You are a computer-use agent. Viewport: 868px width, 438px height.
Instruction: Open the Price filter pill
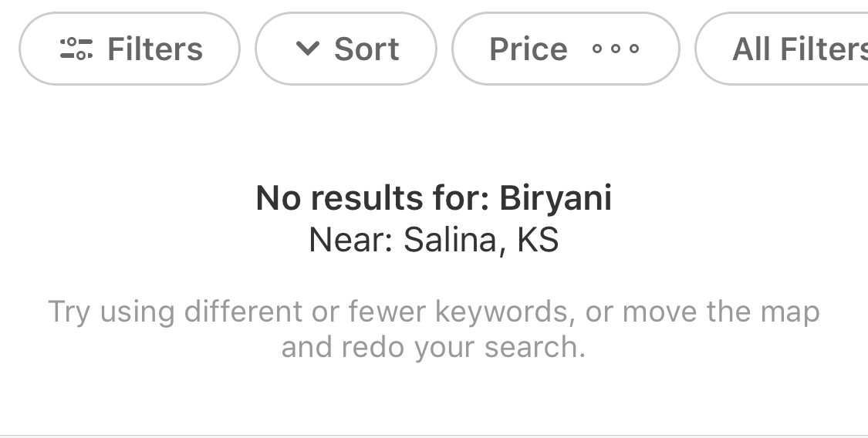coord(566,49)
